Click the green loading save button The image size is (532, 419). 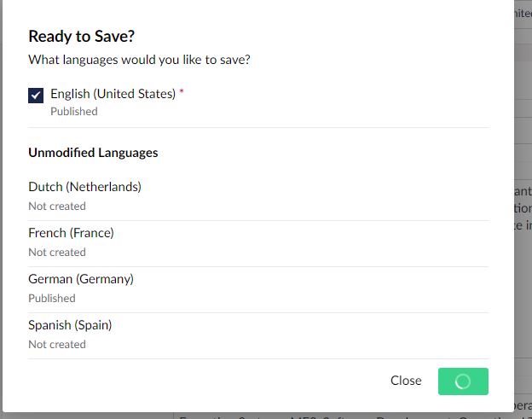coord(463,381)
